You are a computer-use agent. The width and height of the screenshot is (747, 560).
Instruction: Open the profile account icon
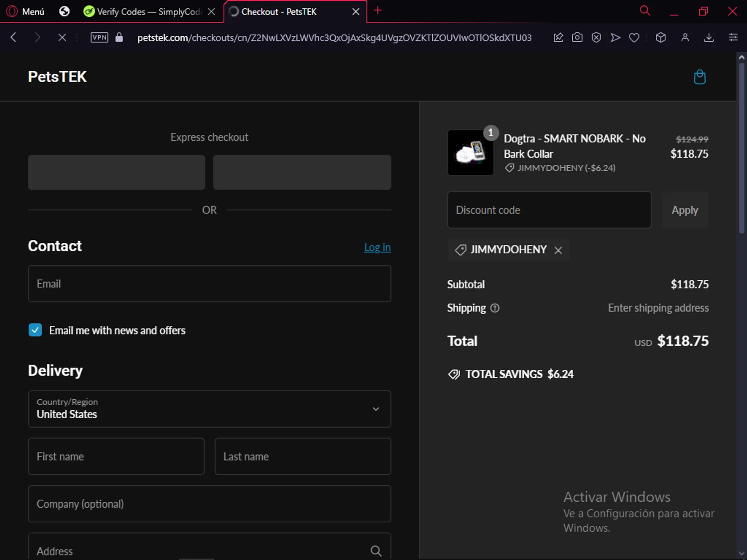click(685, 37)
